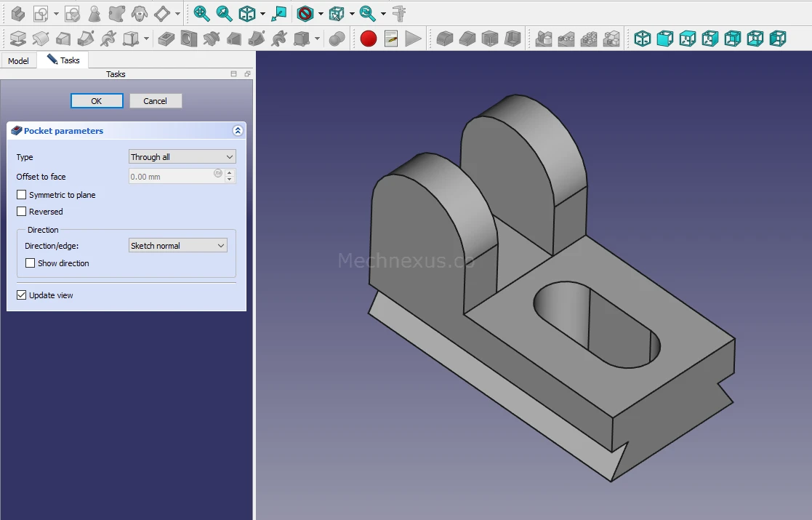Uncheck the Update view checkbox
812x520 pixels.
[x=22, y=295]
